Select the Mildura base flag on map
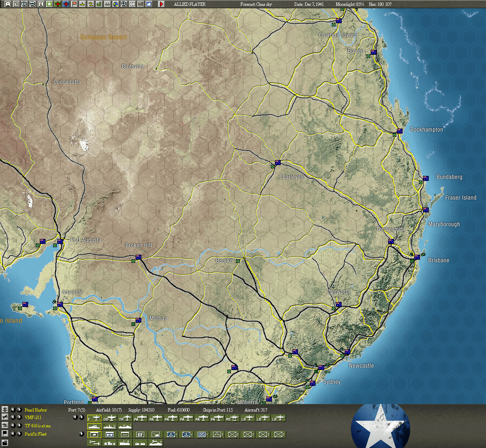The width and height of the screenshot is (486, 448). tap(139, 320)
